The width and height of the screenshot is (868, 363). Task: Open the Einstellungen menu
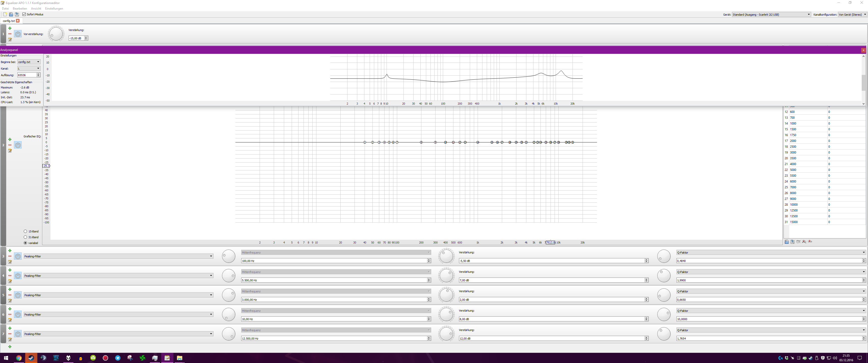(54, 8)
